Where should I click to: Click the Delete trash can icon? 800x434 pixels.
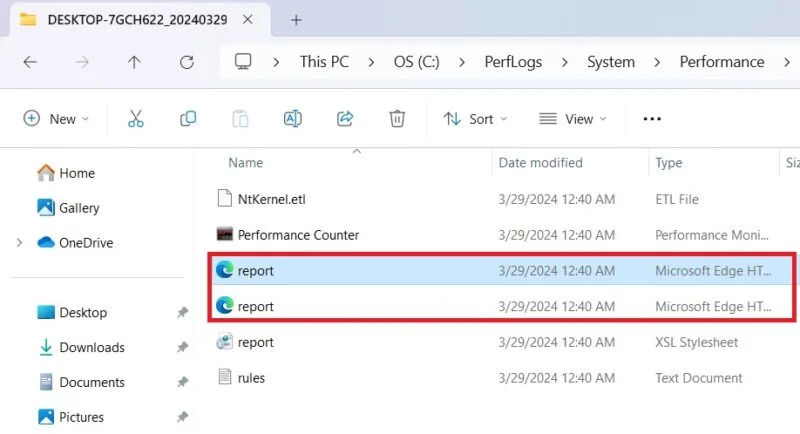tap(397, 119)
